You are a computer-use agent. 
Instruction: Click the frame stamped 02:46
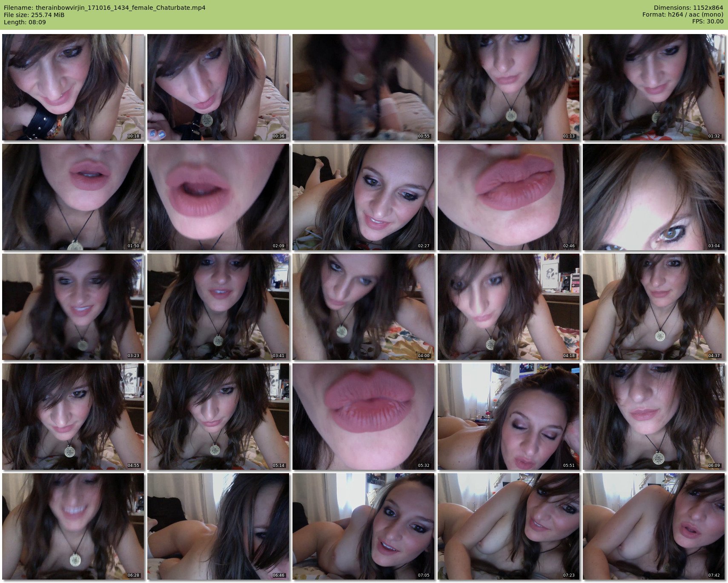coord(509,197)
